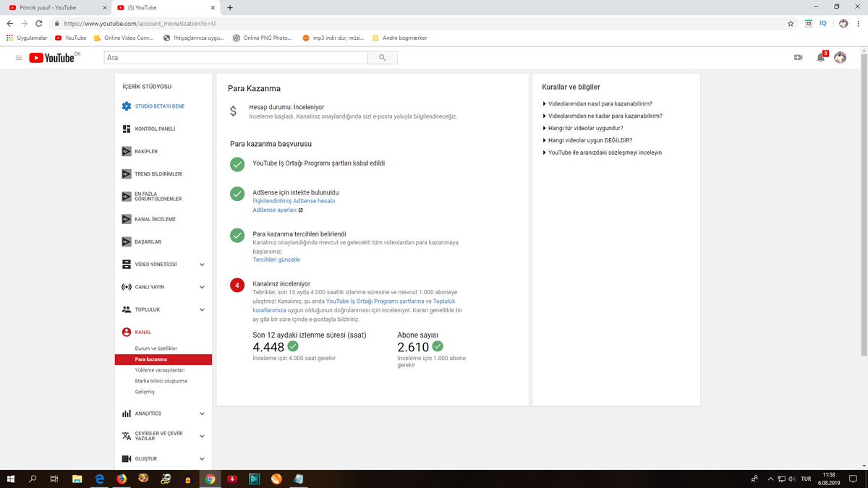Click the YouTube search field
This screenshot has height=488, width=868.
pyautogui.click(x=236, y=58)
